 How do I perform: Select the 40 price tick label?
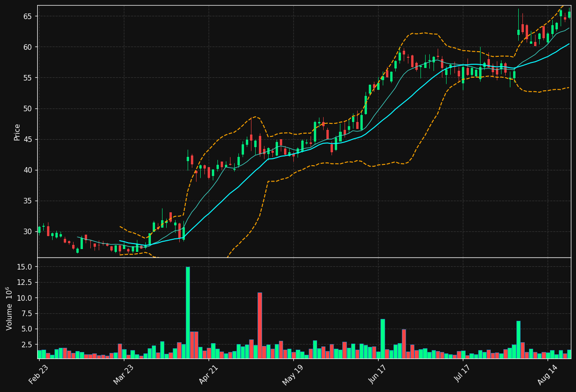[x=27, y=170]
